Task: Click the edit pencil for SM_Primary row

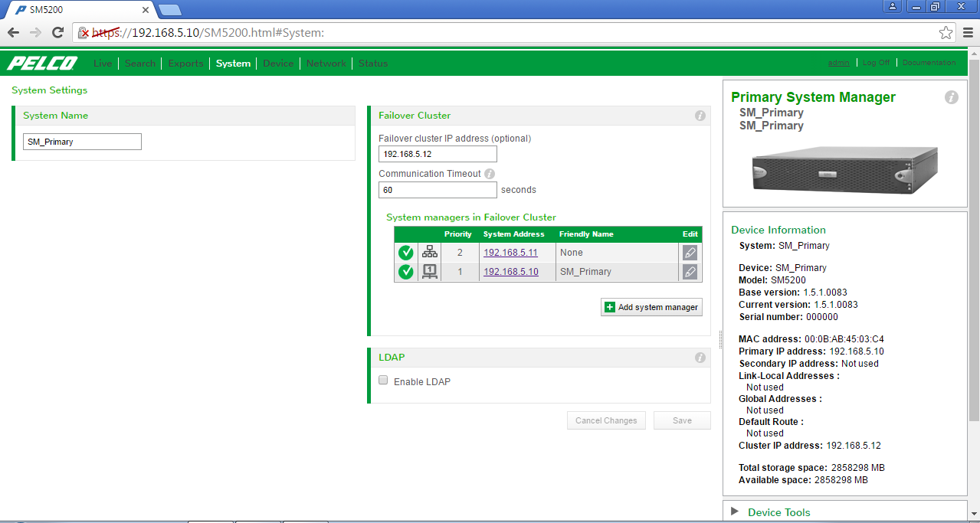Action: (x=689, y=272)
